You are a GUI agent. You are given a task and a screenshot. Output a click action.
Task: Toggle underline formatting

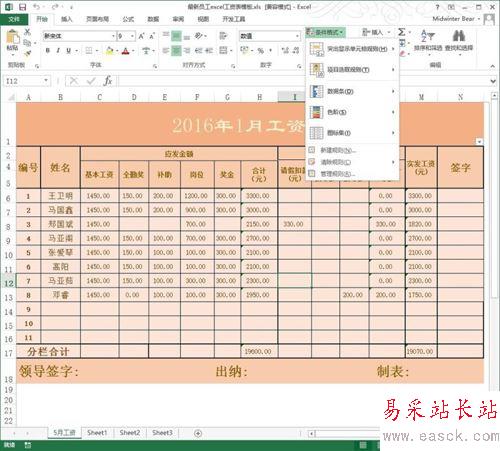[68, 51]
